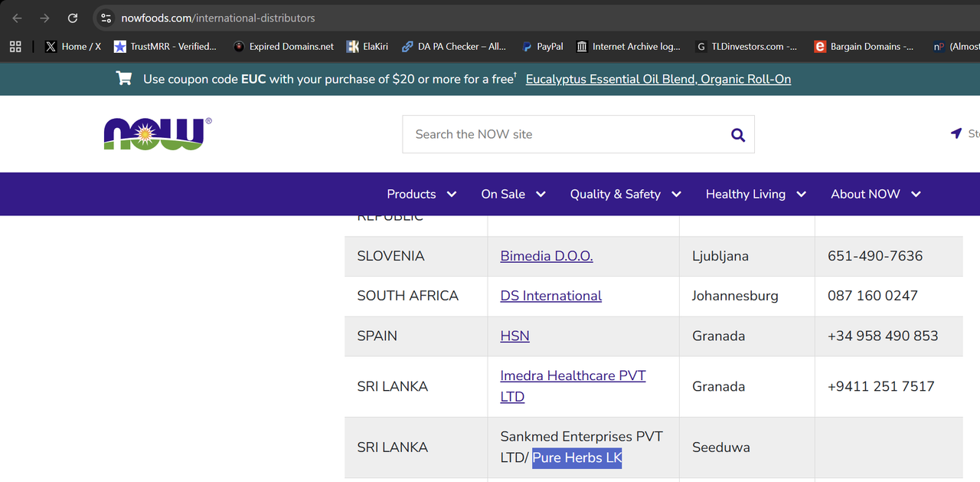The height and width of the screenshot is (482, 980).
Task: Open the Healthy Living menu
Action: tap(756, 194)
